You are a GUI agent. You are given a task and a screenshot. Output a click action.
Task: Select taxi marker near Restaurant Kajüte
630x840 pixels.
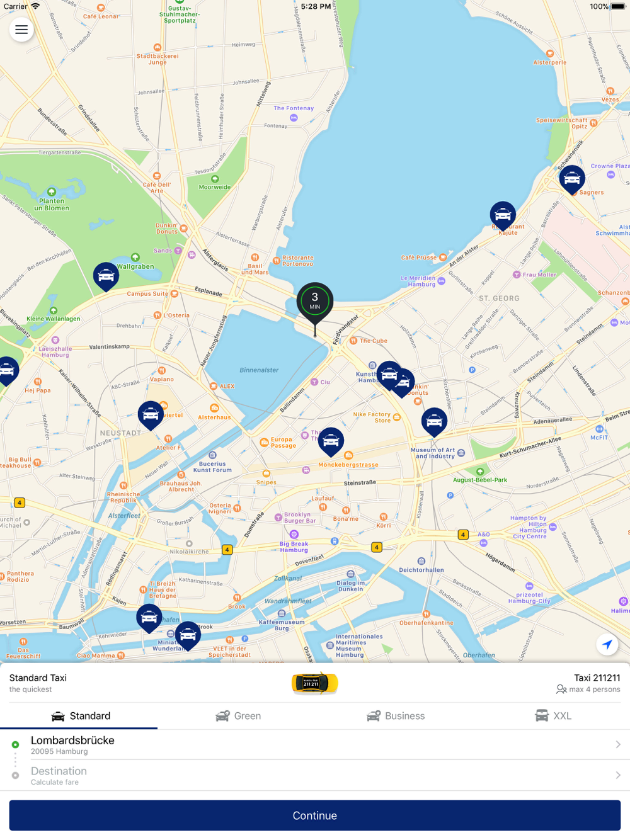(x=503, y=217)
